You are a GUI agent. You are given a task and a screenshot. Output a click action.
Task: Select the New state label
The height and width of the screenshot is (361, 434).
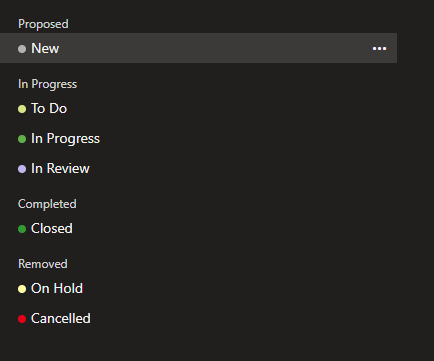(x=45, y=48)
